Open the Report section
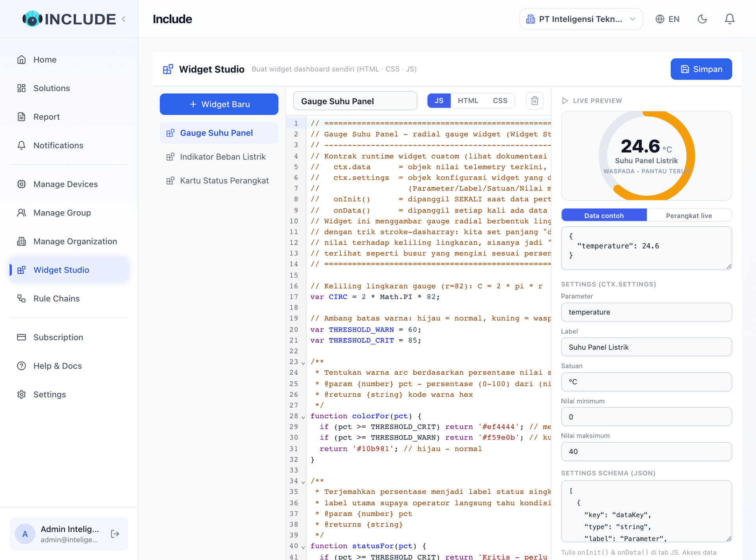 click(69, 117)
